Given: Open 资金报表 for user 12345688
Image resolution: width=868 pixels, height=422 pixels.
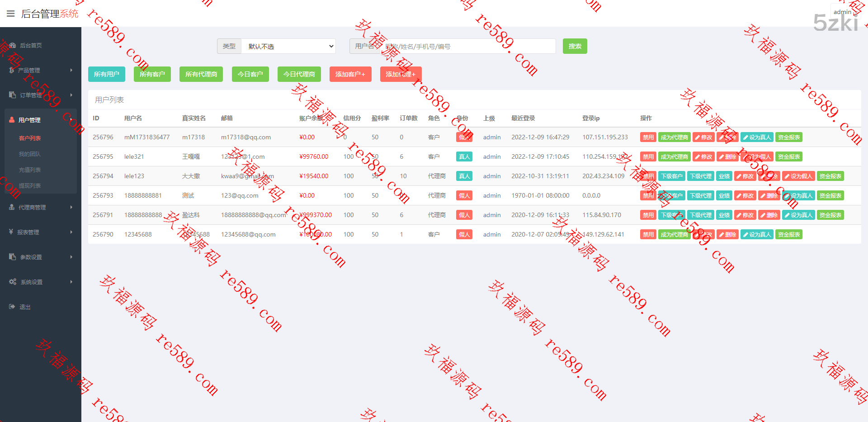Looking at the screenshot, I should tap(789, 234).
